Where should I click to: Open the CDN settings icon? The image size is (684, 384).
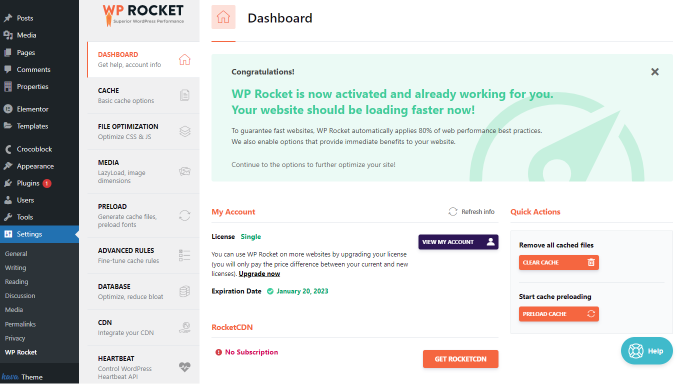click(x=185, y=327)
